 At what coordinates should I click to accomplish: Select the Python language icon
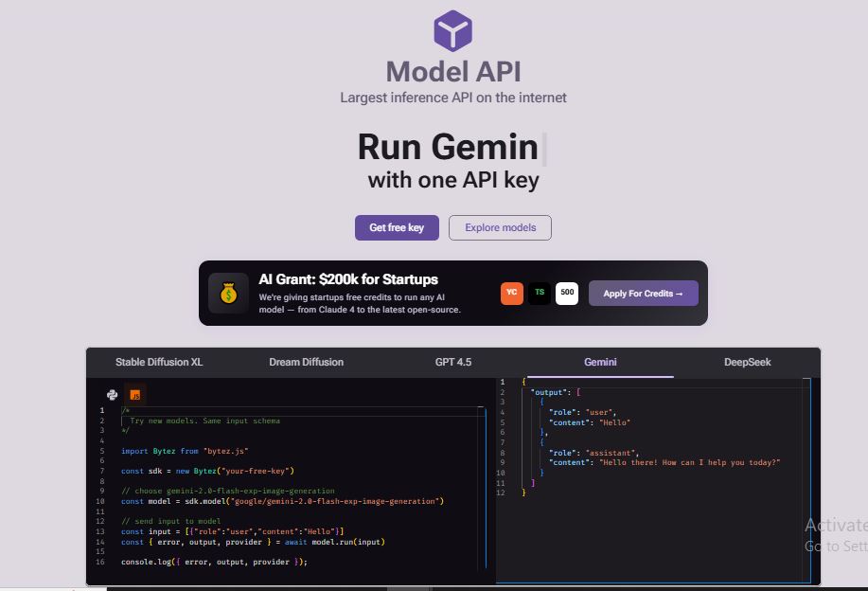[113, 395]
